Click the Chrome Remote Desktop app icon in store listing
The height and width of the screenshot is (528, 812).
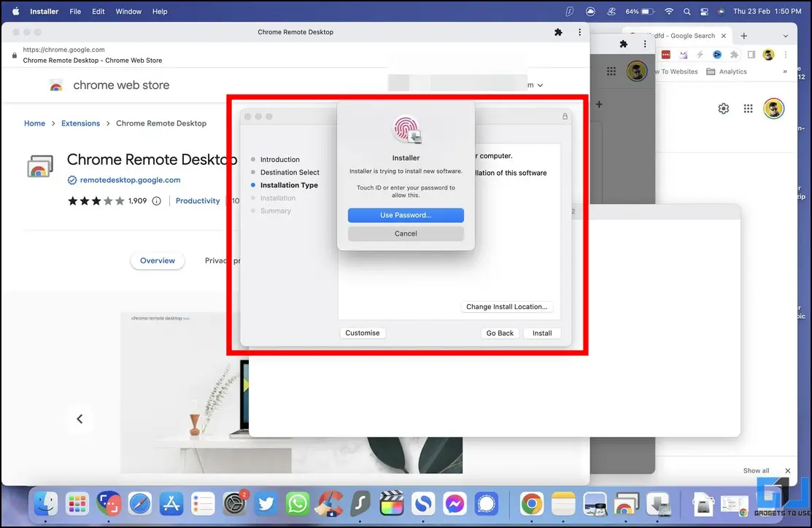(x=40, y=167)
